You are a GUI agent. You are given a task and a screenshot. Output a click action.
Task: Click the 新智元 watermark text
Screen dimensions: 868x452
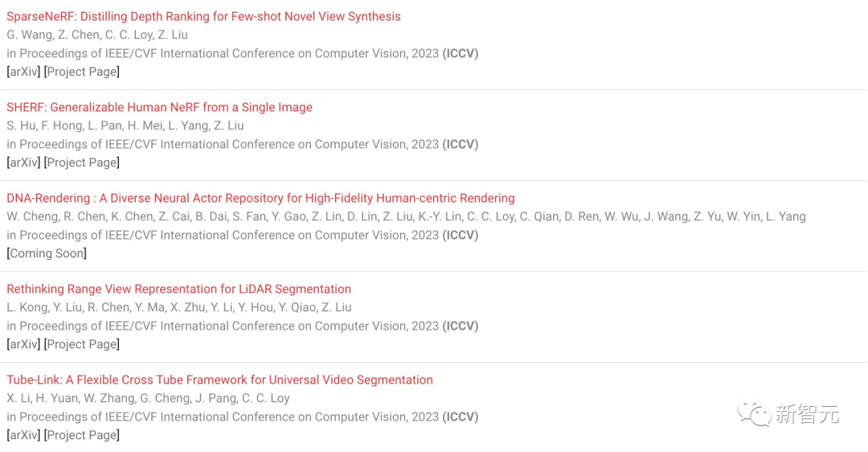tap(807, 414)
